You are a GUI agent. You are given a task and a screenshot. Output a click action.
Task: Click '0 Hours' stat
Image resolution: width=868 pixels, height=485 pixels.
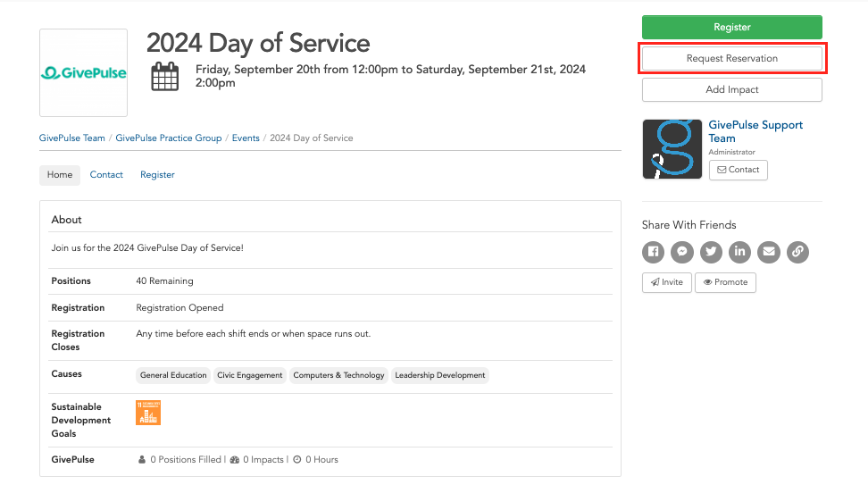pos(315,459)
